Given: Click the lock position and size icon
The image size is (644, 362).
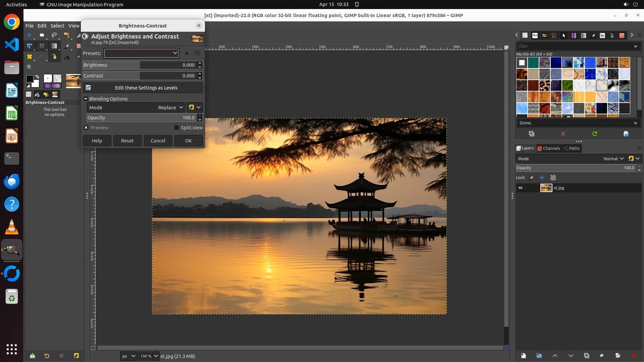Looking at the screenshot, I should tap(542, 178).
